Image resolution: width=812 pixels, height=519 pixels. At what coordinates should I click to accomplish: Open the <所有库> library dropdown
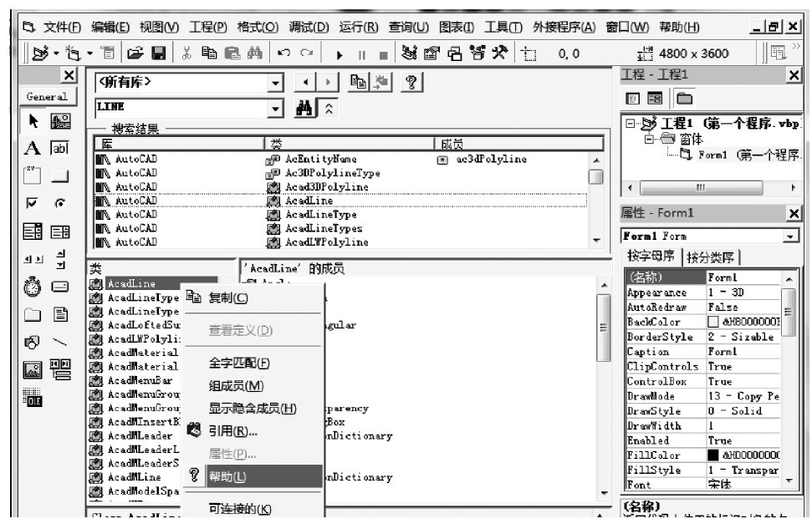275,82
